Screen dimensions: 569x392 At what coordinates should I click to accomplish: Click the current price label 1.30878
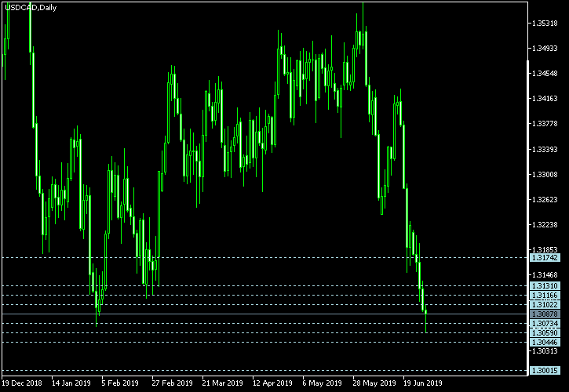(545, 314)
